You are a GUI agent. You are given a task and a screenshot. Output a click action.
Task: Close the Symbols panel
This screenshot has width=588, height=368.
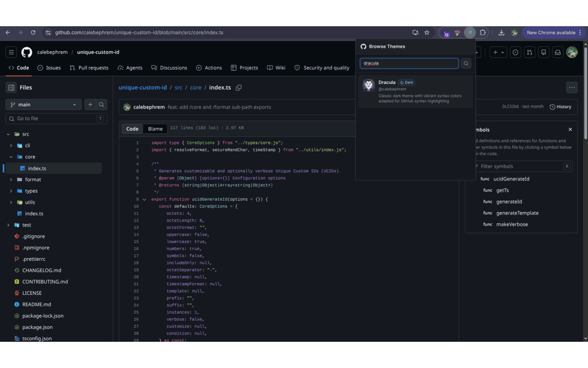pos(570,130)
